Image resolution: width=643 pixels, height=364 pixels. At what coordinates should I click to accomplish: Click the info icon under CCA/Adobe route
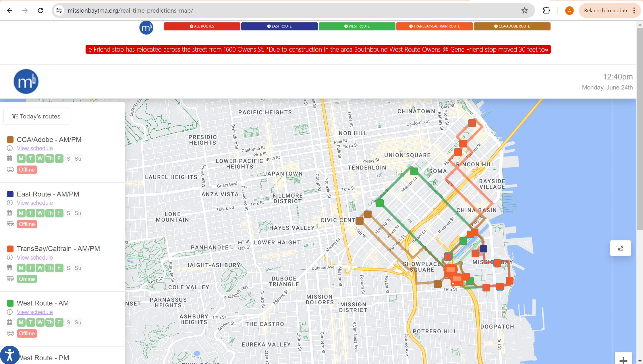point(10,148)
